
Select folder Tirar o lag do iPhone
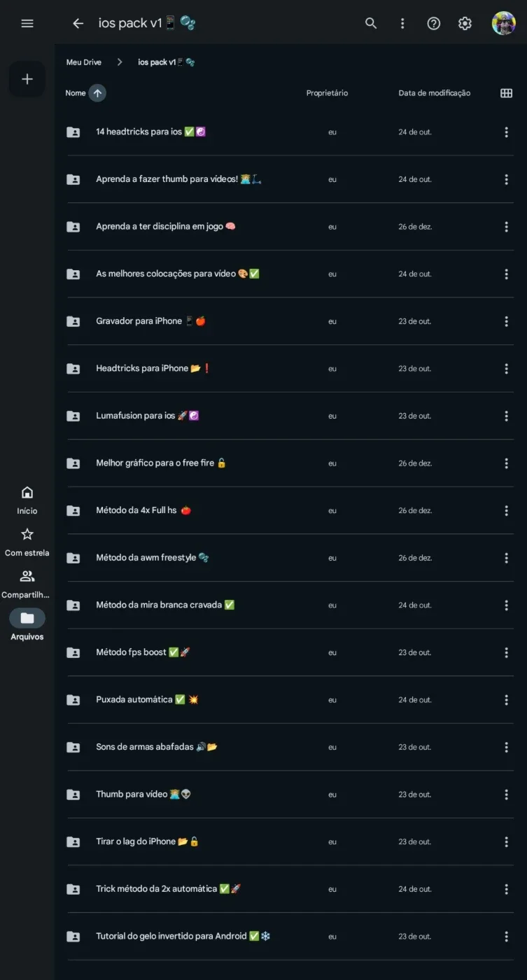pyautogui.click(x=290, y=841)
